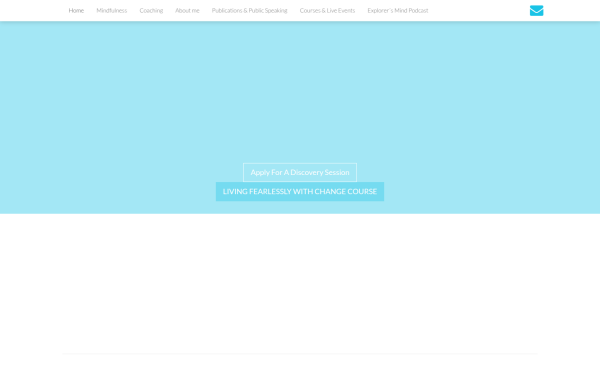Contact via the envelope icon in header
Screen dimensions: 600x375
[536, 11]
